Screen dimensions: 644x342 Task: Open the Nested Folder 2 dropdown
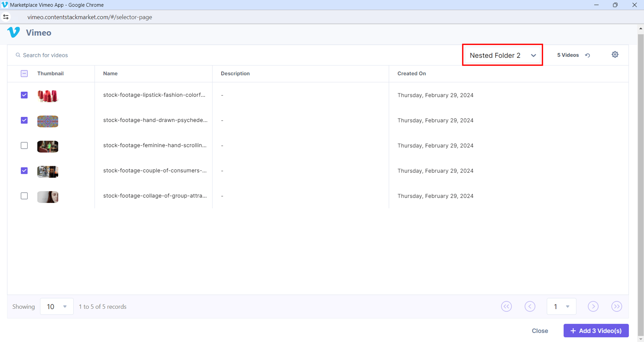(502, 55)
